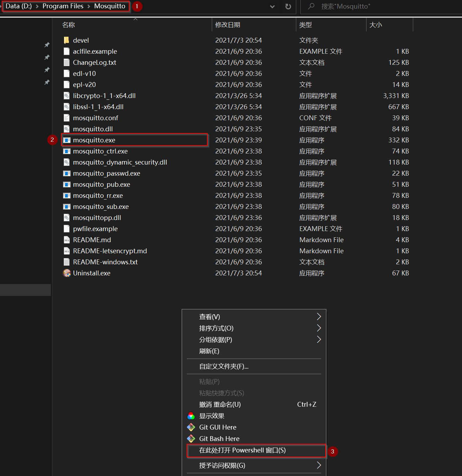
Task: Click chevron after Data (D:) breadcrumb
Action: click(x=37, y=6)
